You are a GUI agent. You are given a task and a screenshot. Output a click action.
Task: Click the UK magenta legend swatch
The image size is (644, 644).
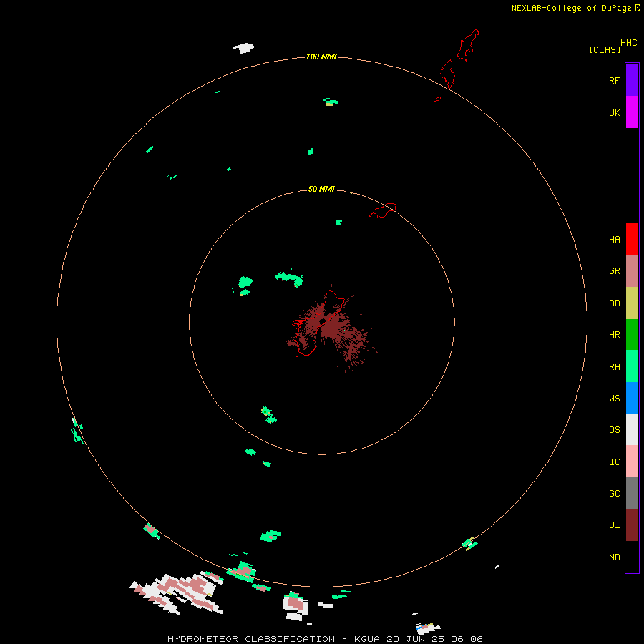[x=632, y=112]
